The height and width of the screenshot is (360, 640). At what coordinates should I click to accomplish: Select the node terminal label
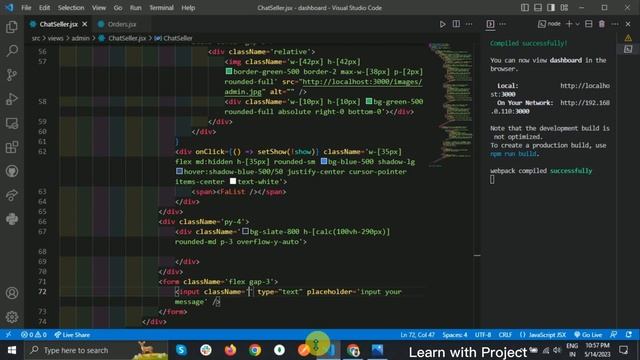coord(549,24)
